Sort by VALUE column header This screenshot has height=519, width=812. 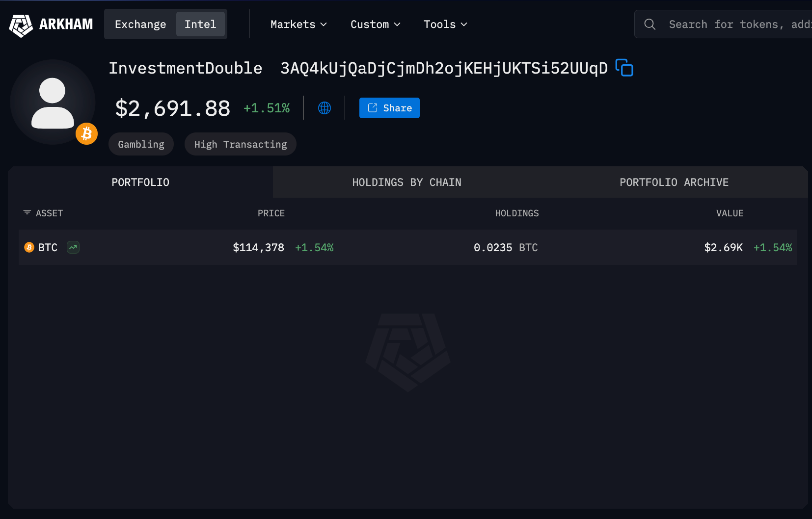[730, 213]
